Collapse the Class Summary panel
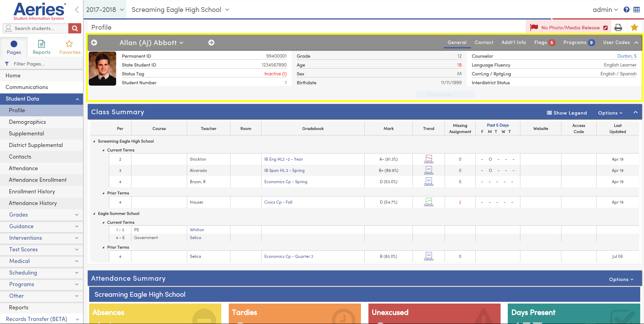This screenshot has height=324, width=644. (x=635, y=112)
